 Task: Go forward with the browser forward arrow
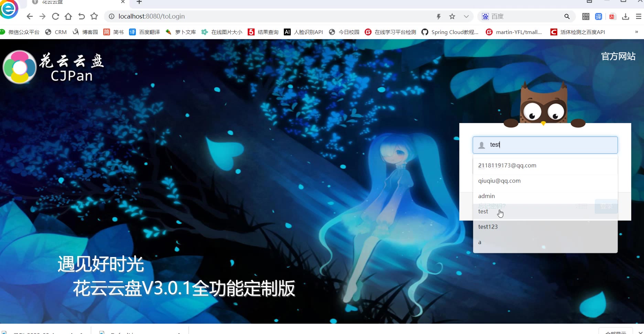pyautogui.click(x=42, y=16)
